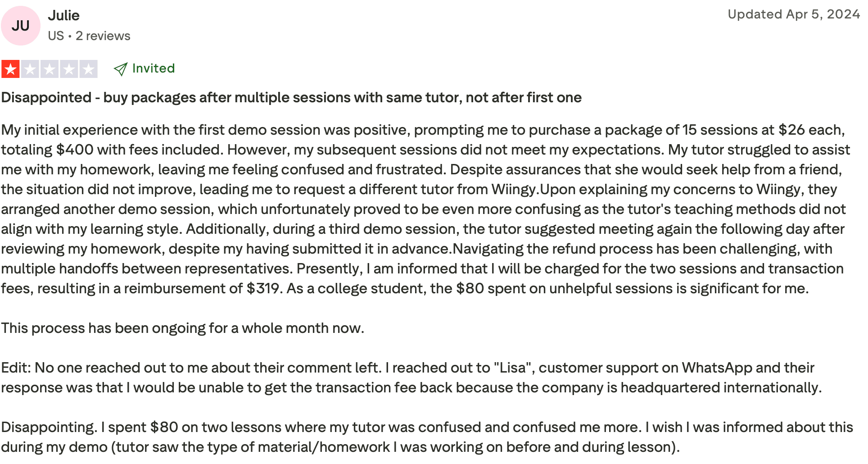Click the paragraph starting "My initial experience"
The width and height of the screenshot is (868, 464).
coord(423,209)
